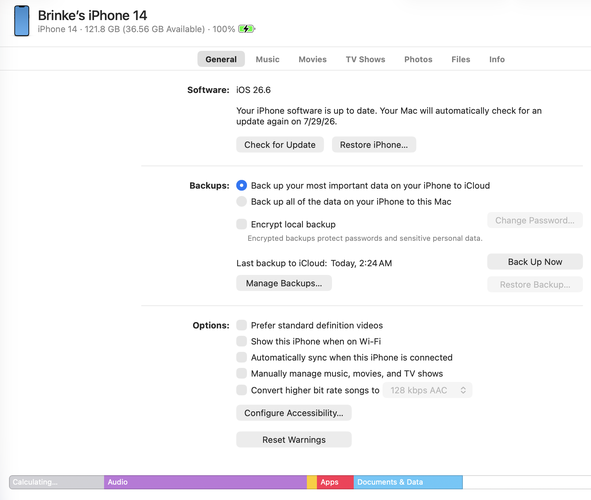Viewport: 591px width, 500px height.
Task: Click the purple Audio storage segment
Action: [x=205, y=482]
